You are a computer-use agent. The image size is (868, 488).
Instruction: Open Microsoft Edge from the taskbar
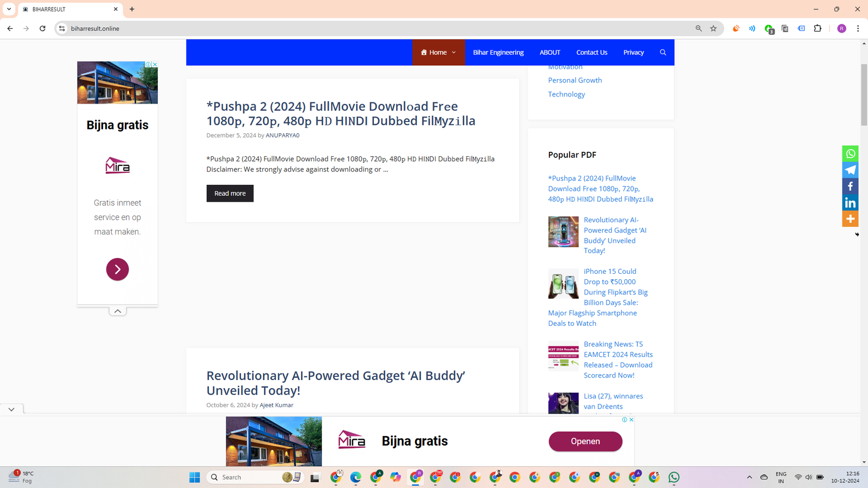pyautogui.click(x=355, y=477)
